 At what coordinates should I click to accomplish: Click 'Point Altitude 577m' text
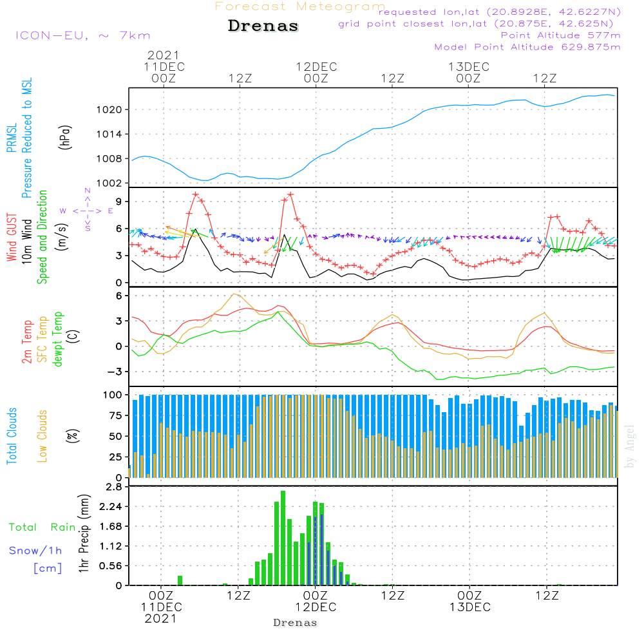coord(561,35)
